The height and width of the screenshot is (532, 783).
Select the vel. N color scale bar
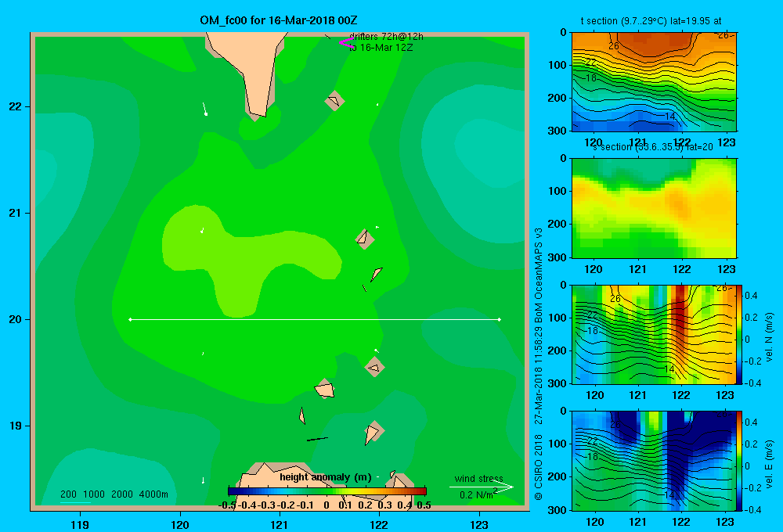coord(740,334)
